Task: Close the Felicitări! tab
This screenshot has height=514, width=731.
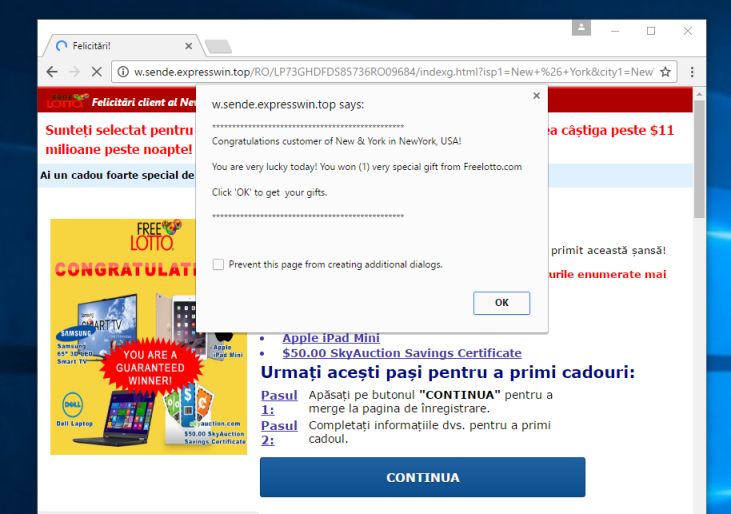Action: point(188,46)
